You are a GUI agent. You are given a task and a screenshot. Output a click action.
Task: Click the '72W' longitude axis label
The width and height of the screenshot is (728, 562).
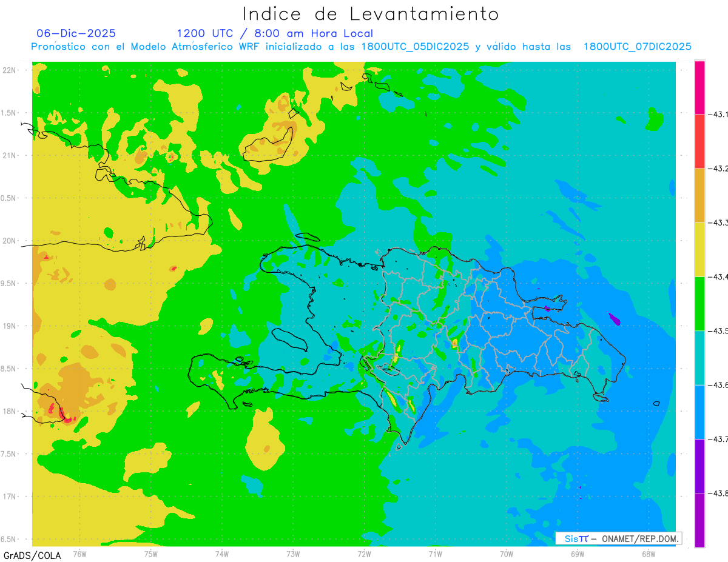coord(364,554)
